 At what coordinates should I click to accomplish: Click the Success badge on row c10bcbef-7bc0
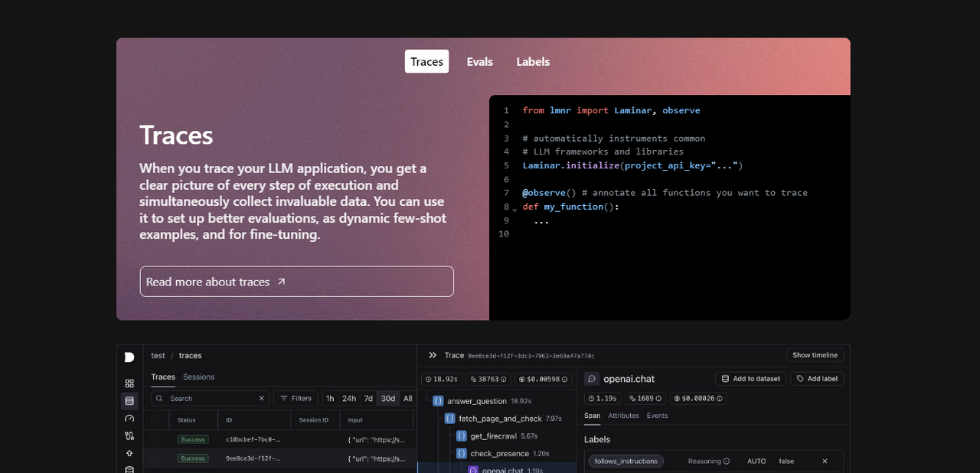tap(193, 439)
